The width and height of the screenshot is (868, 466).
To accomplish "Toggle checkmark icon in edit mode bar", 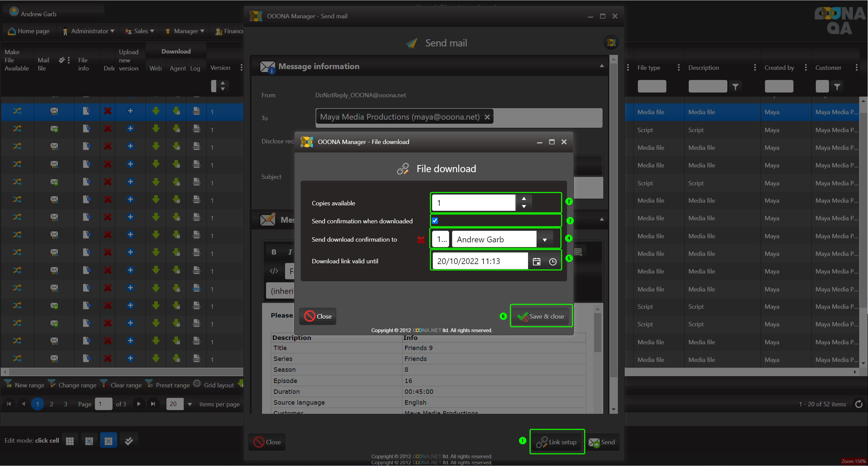I will 128,441.
